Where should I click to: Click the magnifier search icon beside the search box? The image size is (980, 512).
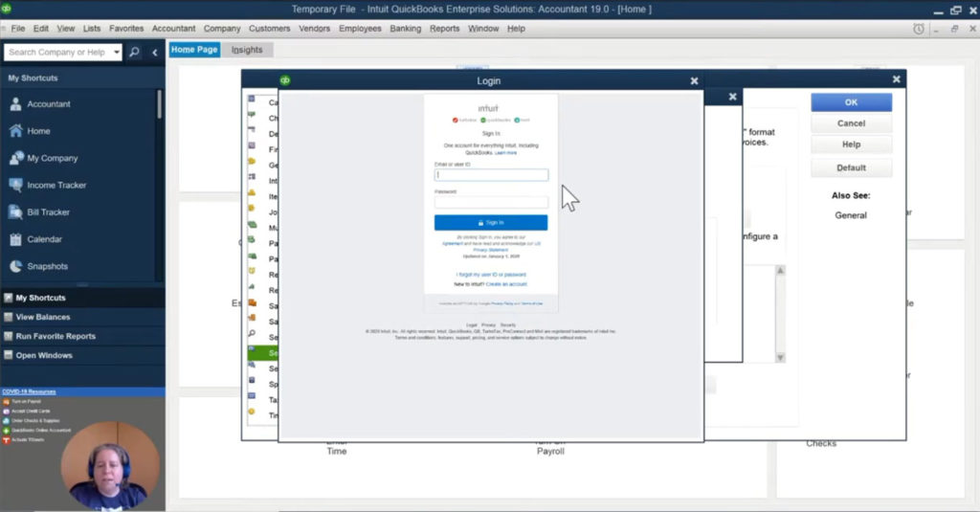click(x=134, y=52)
